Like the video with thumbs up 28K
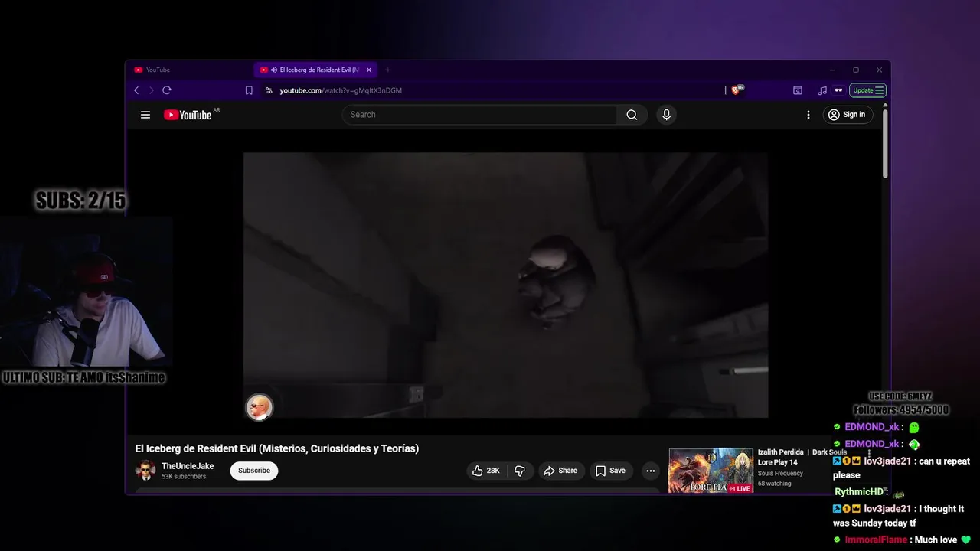 coord(486,471)
